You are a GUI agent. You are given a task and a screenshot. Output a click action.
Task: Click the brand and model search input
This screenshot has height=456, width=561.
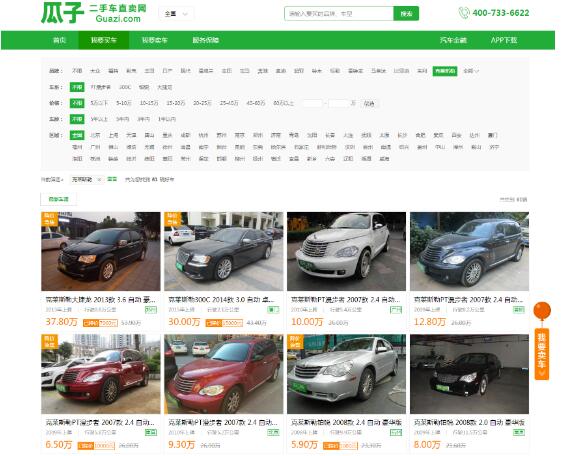click(339, 14)
